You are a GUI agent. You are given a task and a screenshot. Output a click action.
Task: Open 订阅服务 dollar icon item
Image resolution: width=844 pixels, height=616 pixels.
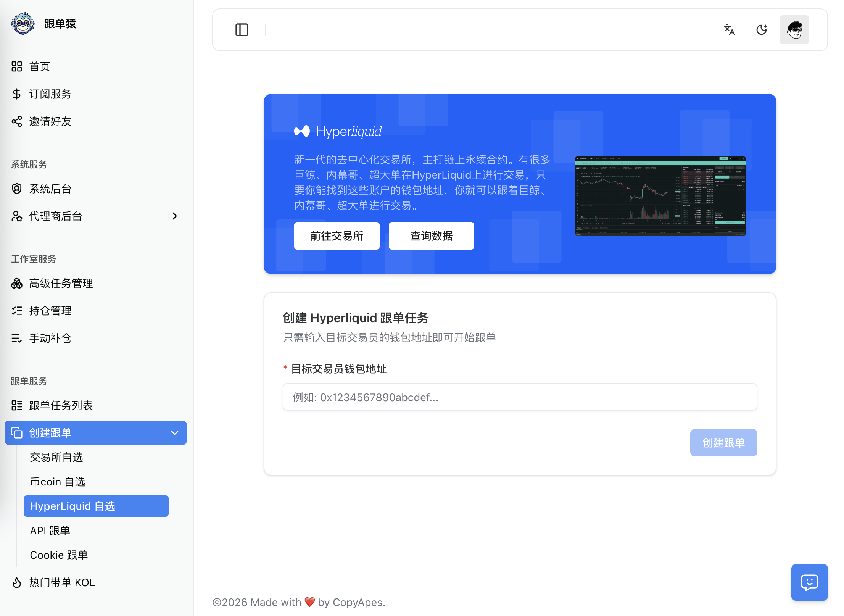click(x=17, y=94)
